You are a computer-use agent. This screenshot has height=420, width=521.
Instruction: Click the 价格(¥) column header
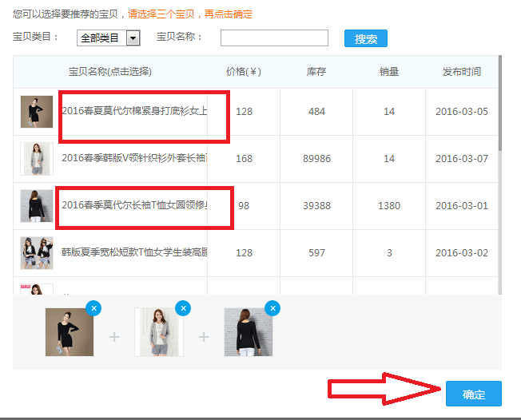click(x=244, y=72)
